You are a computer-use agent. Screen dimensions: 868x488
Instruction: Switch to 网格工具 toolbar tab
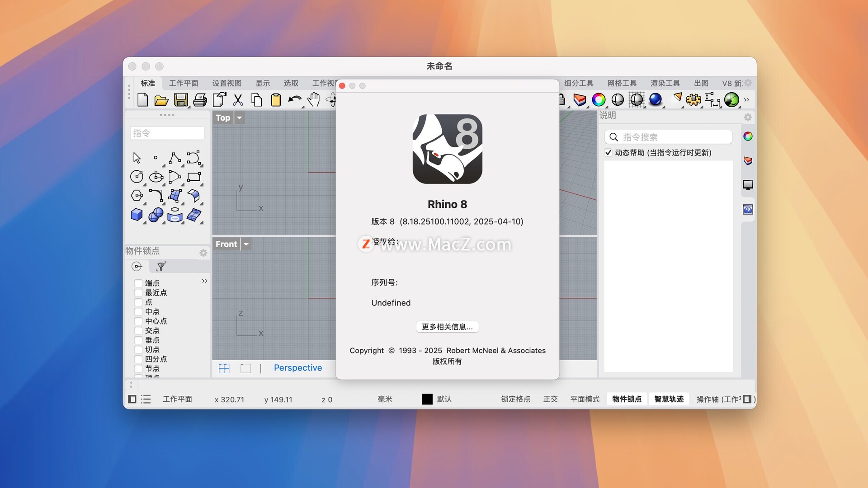(x=622, y=83)
